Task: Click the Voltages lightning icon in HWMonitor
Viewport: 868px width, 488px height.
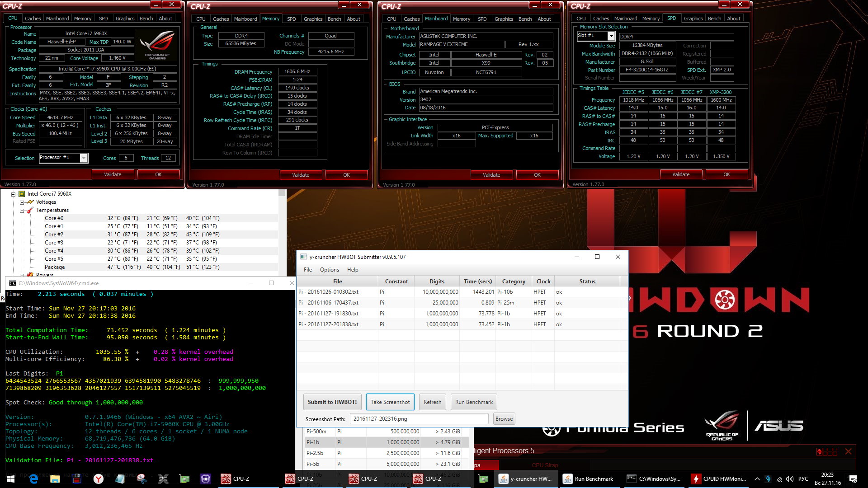Action: pos(30,202)
